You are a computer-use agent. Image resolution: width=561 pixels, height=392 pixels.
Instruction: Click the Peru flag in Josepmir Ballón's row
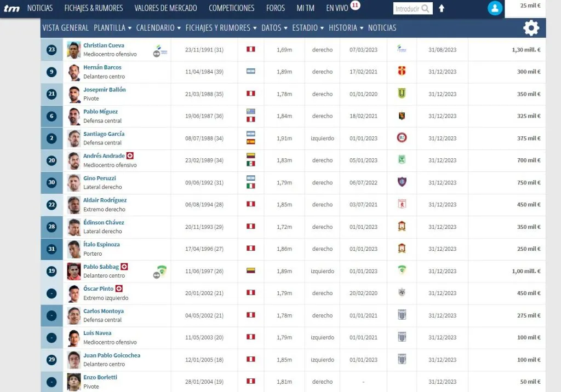pyautogui.click(x=250, y=94)
